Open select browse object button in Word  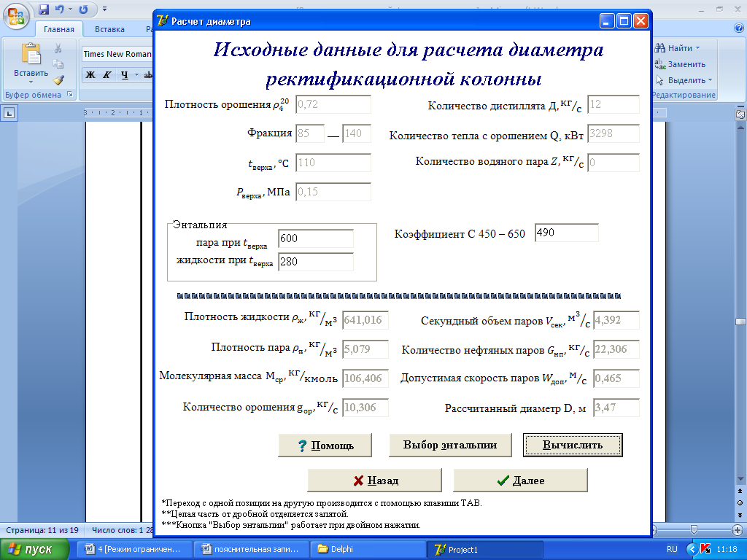[x=740, y=503]
